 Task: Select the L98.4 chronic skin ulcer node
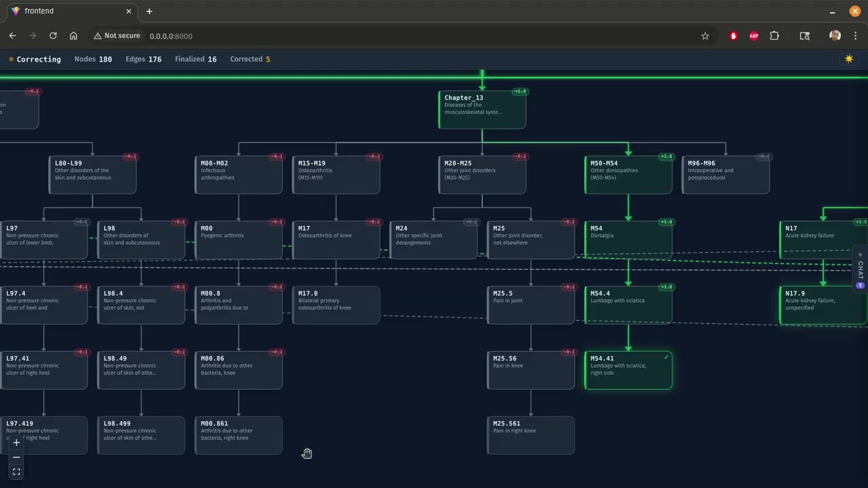(x=141, y=305)
